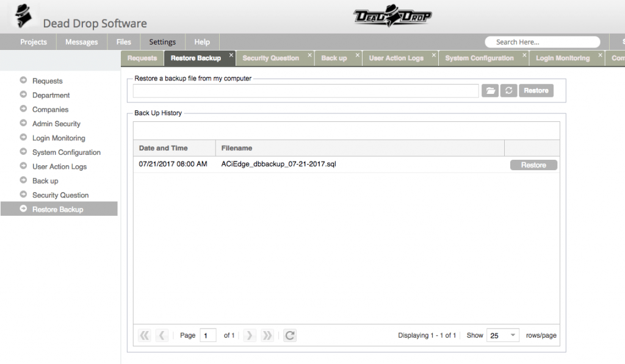
Task: Switch to the Back up tab
Action: point(335,58)
